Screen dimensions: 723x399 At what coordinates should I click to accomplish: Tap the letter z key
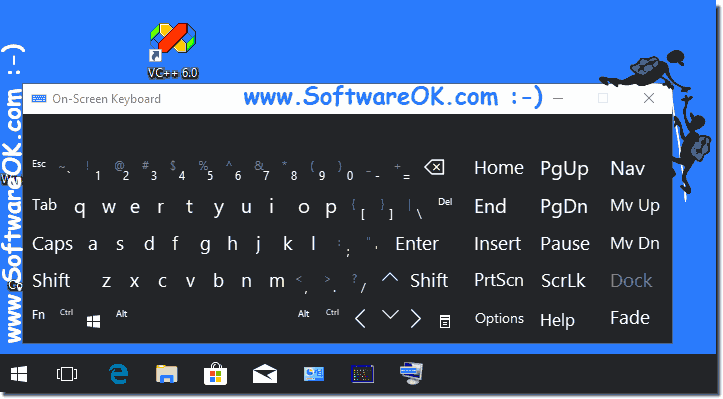(x=107, y=281)
